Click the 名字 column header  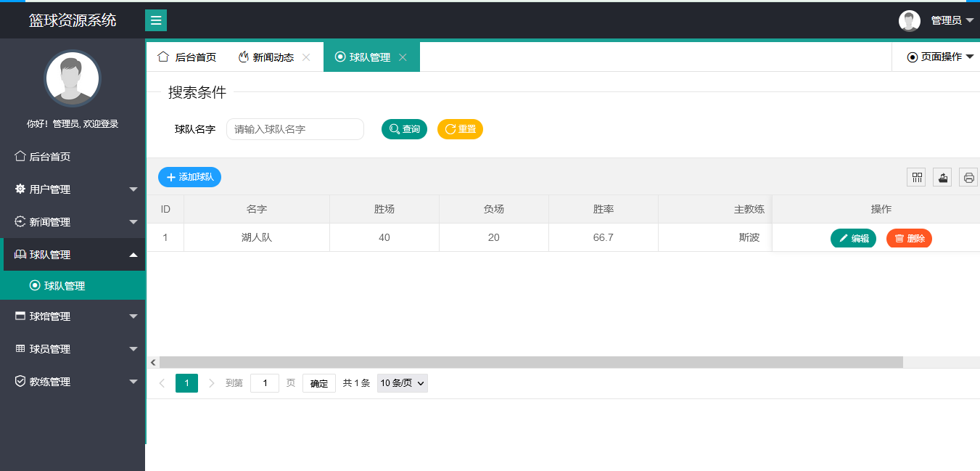coord(257,209)
